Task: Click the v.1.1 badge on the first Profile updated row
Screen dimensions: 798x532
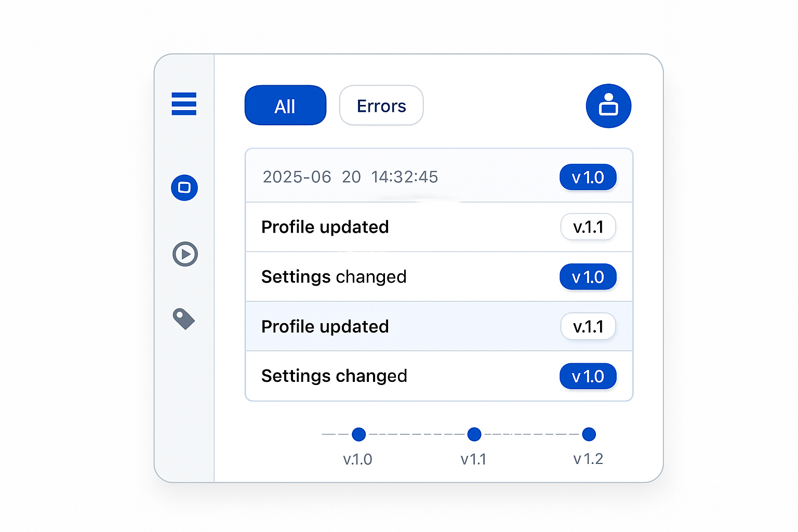Action: pyautogui.click(x=588, y=227)
